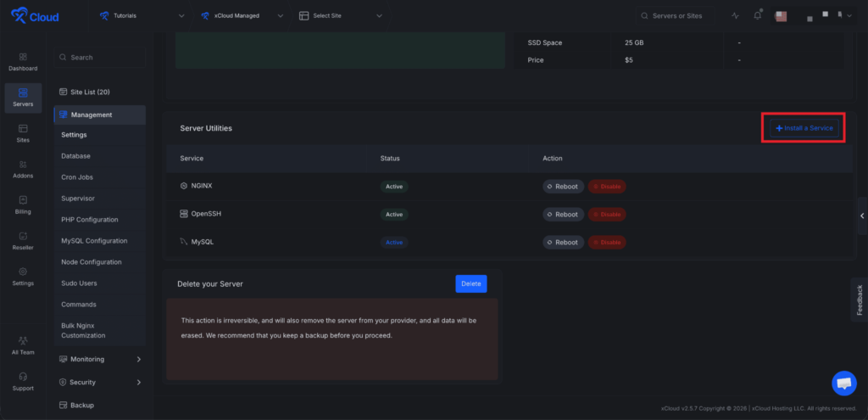This screenshot has height=420, width=868.
Task: Click the search magnifier in sidebar
Action: click(63, 57)
